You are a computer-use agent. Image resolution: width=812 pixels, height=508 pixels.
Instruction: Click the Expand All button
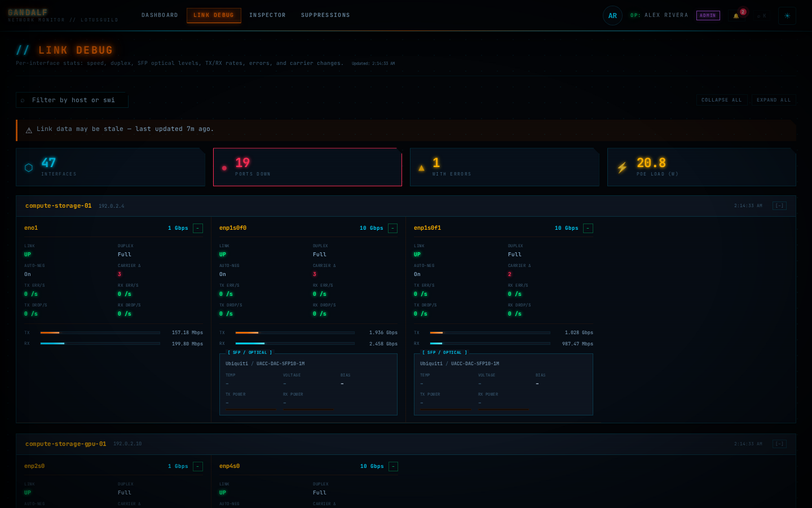coord(774,100)
